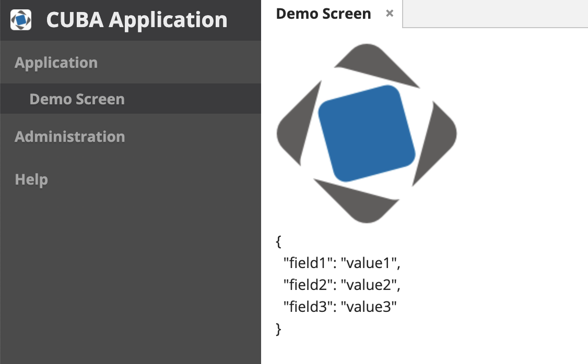Click the large CUBA logo image

coord(367,134)
